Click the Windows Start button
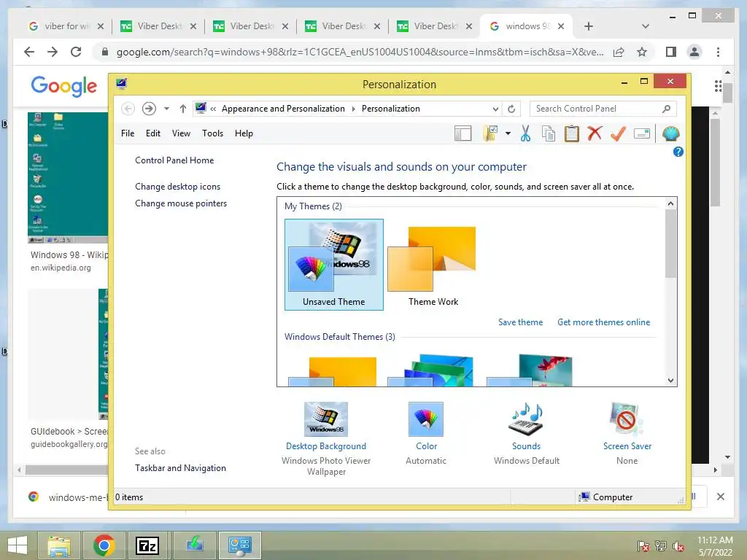Viewport: 747px width, 560px height. point(18,545)
